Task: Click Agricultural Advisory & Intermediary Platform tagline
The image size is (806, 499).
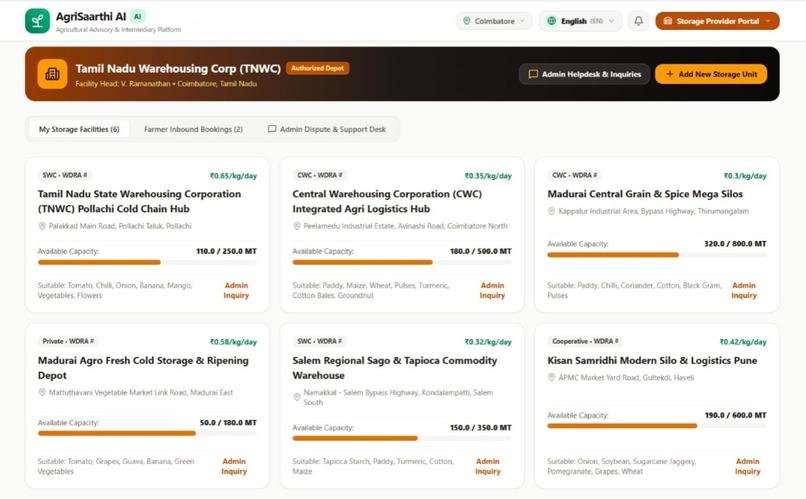Action: pos(118,30)
